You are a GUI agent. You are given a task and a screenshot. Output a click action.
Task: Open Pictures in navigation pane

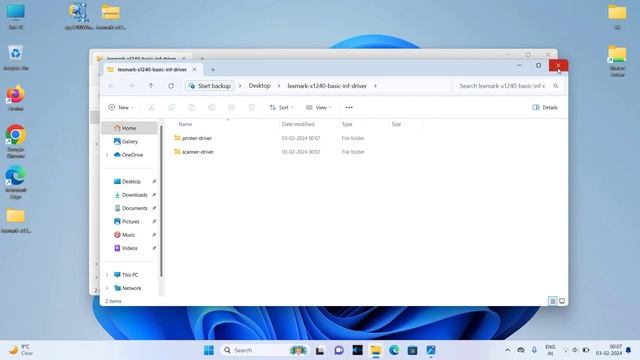[x=131, y=222]
